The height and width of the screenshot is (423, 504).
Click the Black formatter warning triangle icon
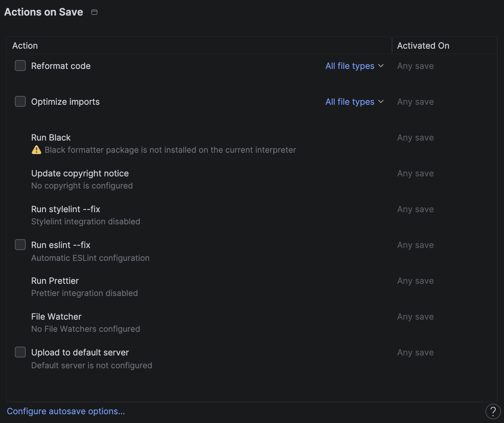(x=37, y=150)
